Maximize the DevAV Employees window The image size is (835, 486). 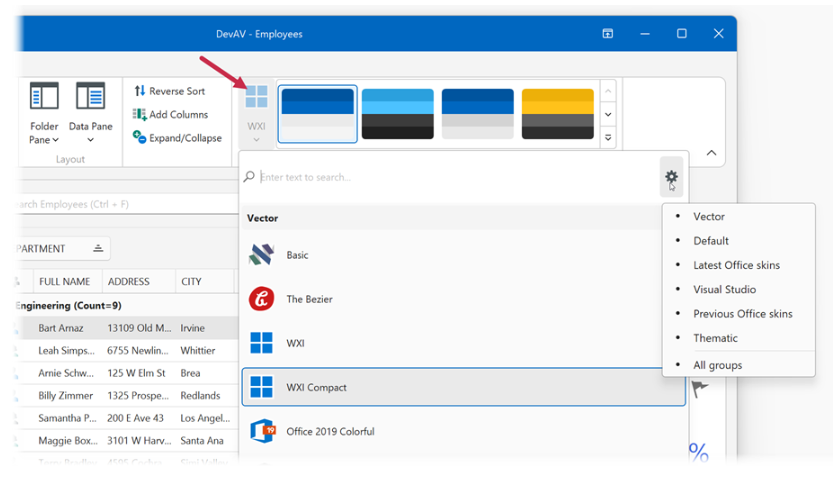(x=682, y=34)
